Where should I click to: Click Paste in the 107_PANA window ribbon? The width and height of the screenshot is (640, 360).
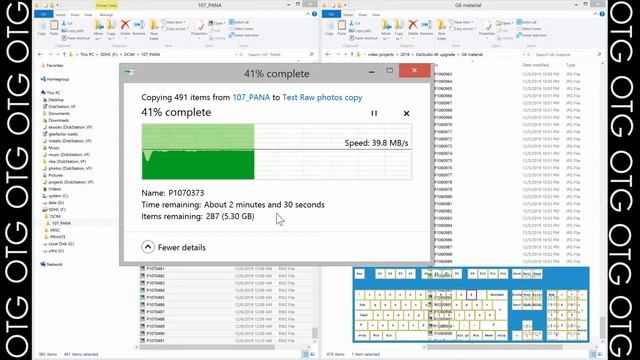[x=54, y=28]
